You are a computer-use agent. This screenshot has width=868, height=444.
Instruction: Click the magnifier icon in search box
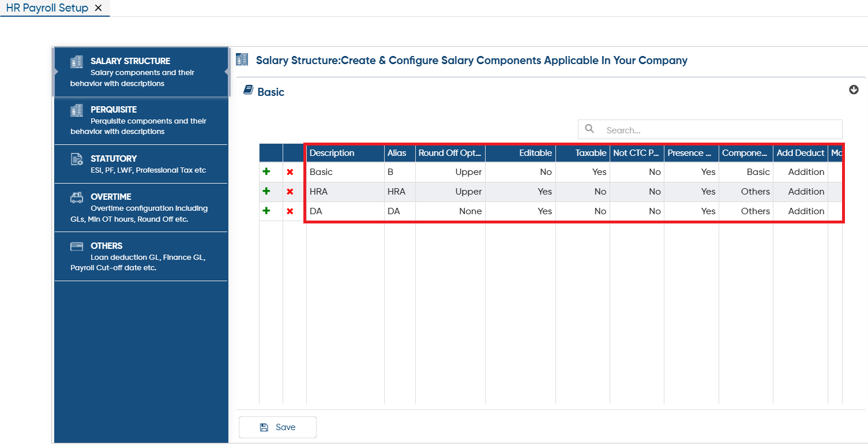tap(589, 129)
